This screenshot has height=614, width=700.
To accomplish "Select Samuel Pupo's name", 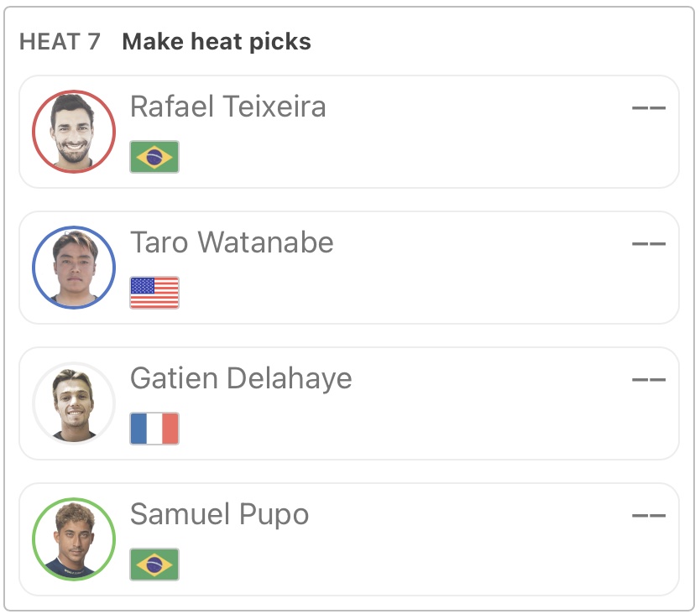I will 219,514.
